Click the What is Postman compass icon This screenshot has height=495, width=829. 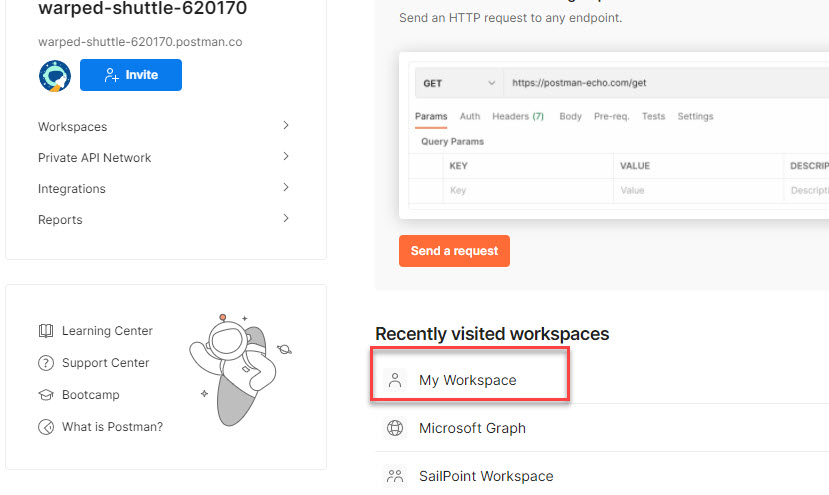coord(46,427)
